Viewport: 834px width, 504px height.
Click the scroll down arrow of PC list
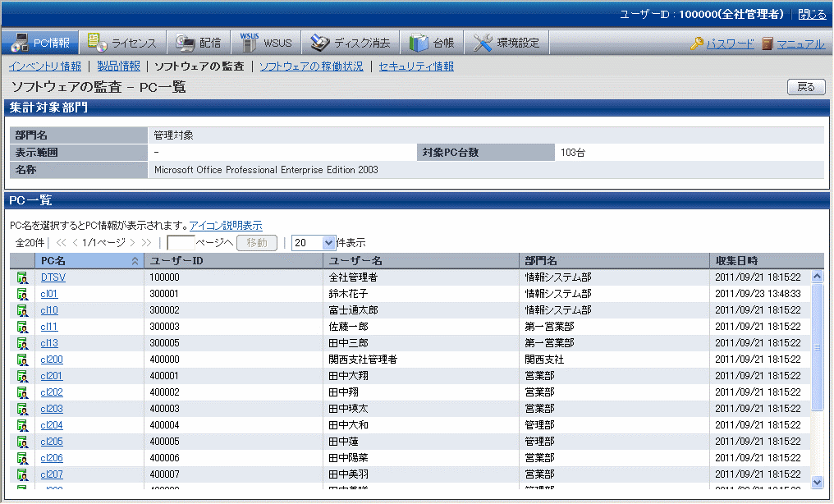(817, 482)
